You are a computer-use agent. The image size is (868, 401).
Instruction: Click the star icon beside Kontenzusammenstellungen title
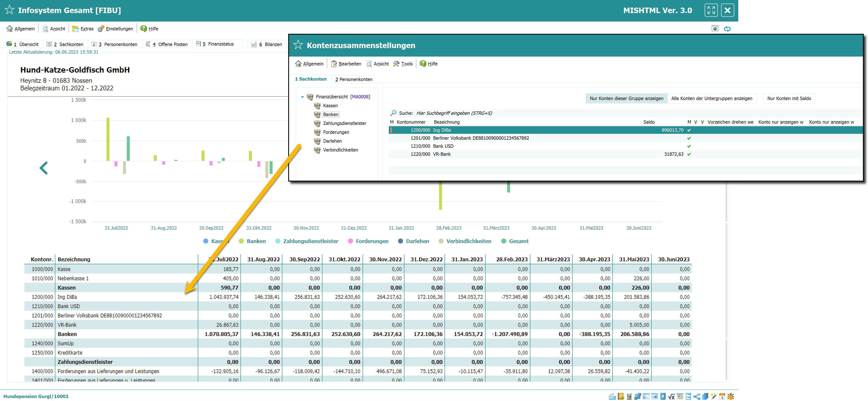pyautogui.click(x=298, y=45)
